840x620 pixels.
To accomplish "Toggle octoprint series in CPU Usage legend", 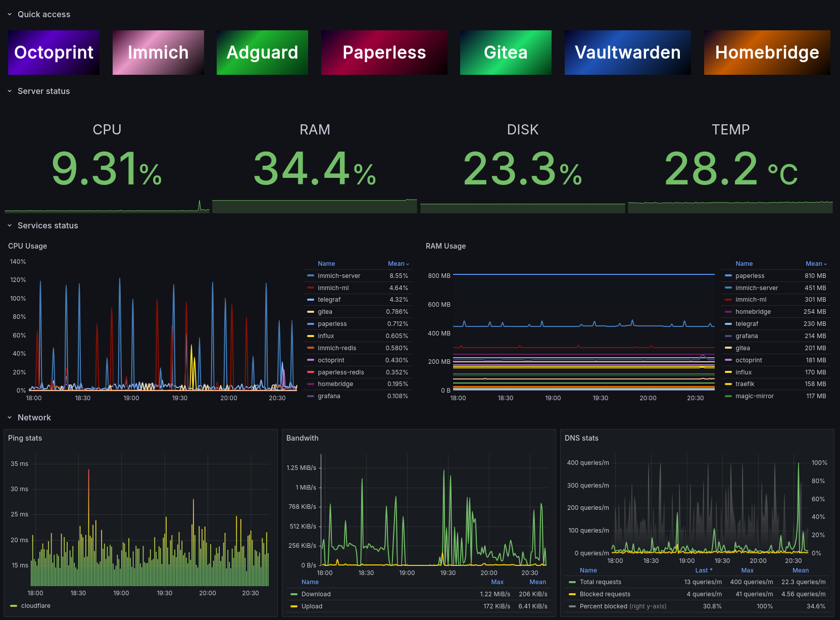I will point(331,360).
